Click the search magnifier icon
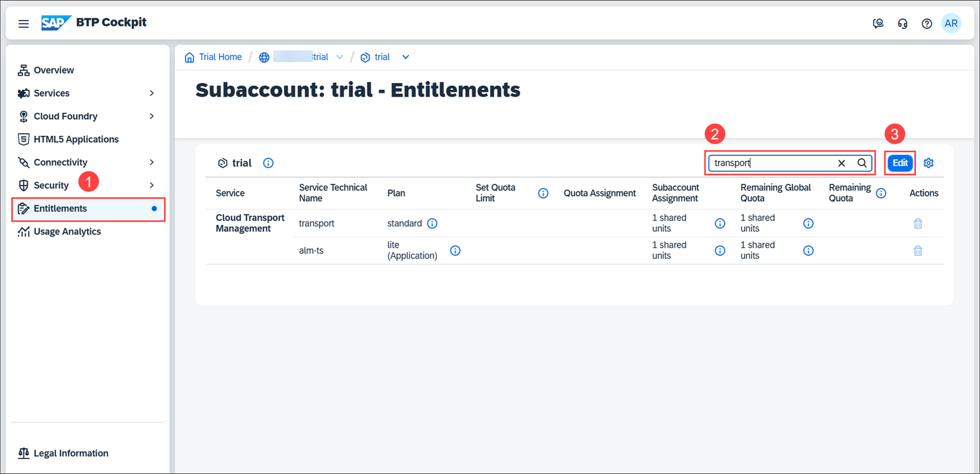This screenshot has width=980, height=474. 862,163
